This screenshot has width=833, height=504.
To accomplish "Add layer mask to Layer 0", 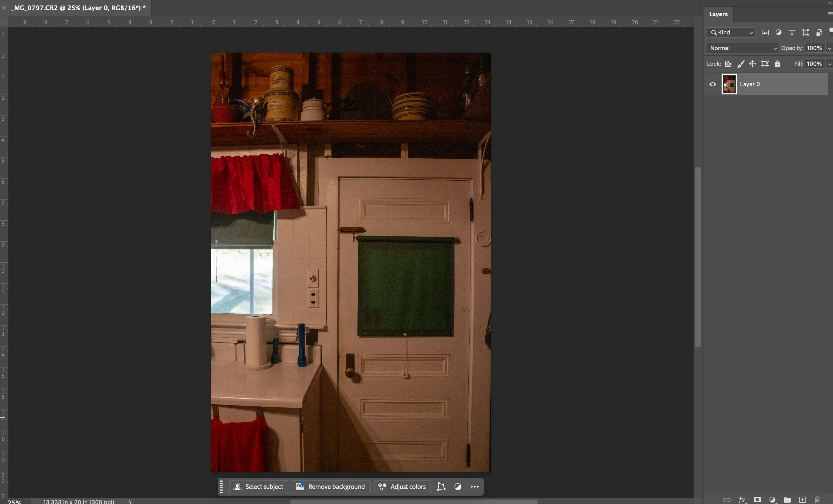I will click(x=757, y=500).
